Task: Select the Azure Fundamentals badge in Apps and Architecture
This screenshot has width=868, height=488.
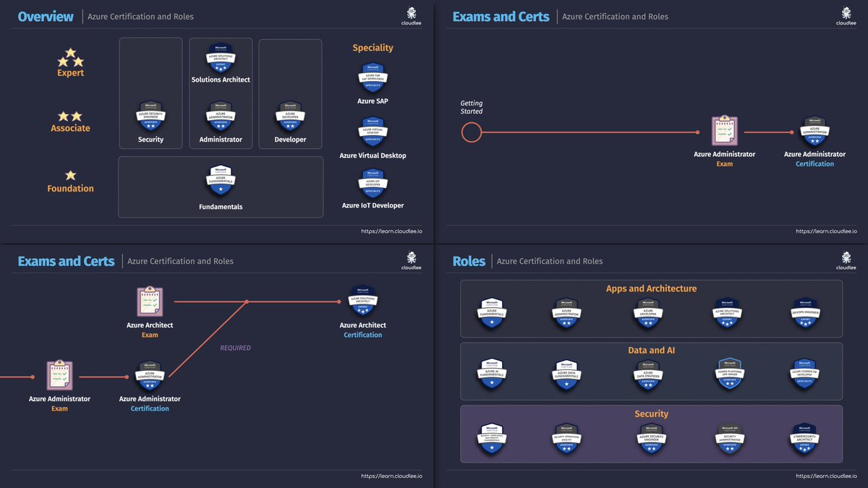Action: coord(491,313)
